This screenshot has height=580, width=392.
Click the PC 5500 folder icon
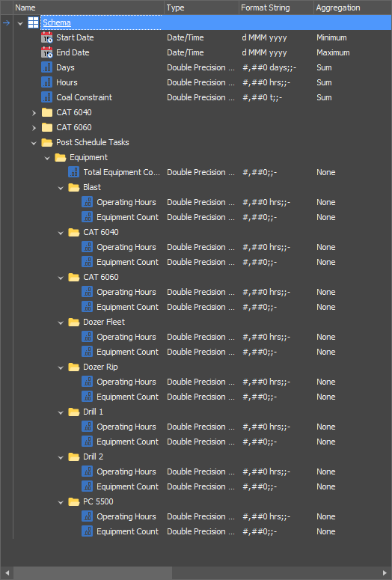pyautogui.click(x=74, y=501)
